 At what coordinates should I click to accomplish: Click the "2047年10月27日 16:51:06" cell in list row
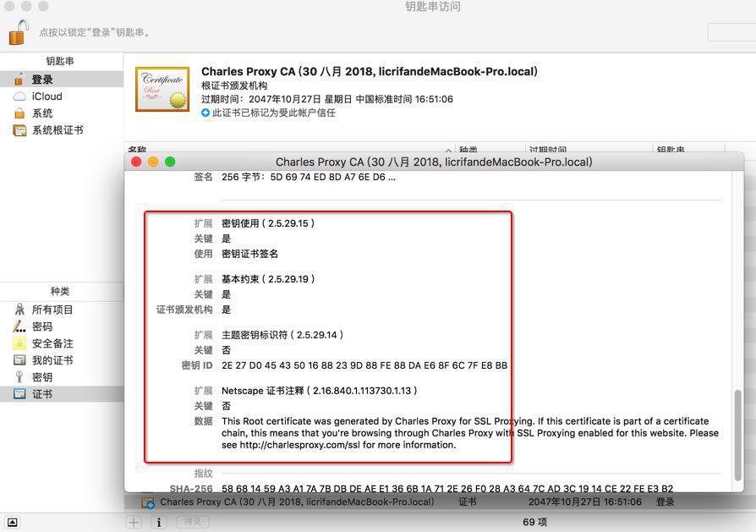[x=585, y=502]
